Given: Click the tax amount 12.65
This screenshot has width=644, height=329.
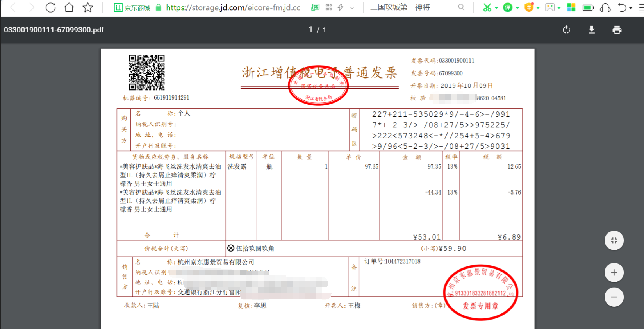Looking at the screenshot, I should point(514,167).
